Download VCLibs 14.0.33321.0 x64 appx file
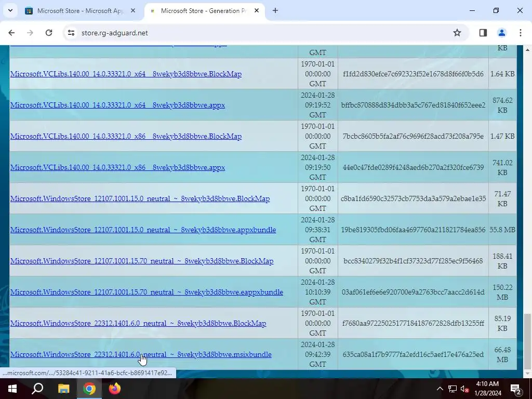The width and height of the screenshot is (532, 399). point(118,105)
